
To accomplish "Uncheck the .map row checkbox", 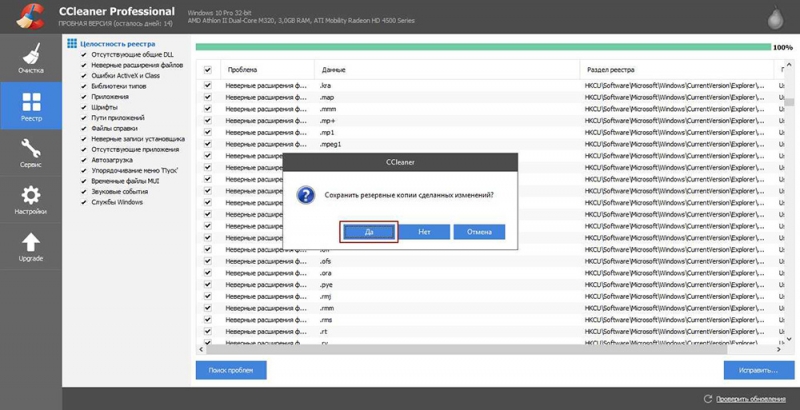I will (x=208, y=97).
